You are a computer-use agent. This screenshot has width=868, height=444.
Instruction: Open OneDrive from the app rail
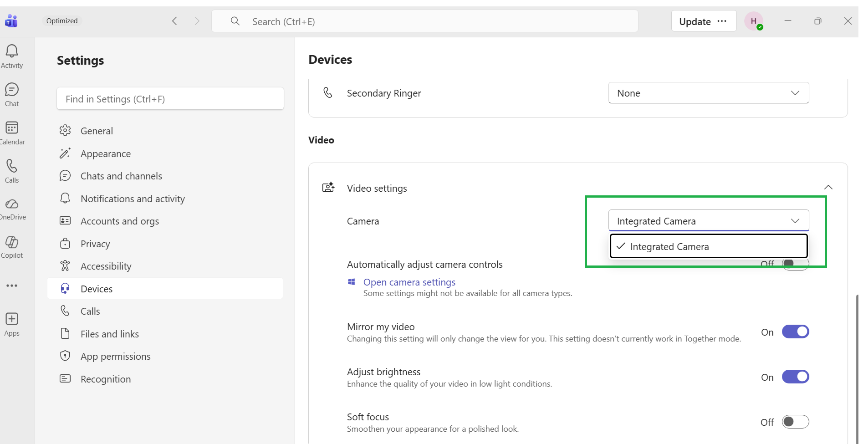[x=12, y=209]
